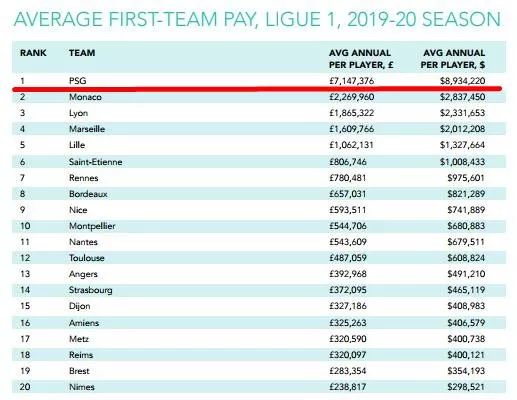Click the chart title heading text
517x400 pixels.
tap(257, 19)
